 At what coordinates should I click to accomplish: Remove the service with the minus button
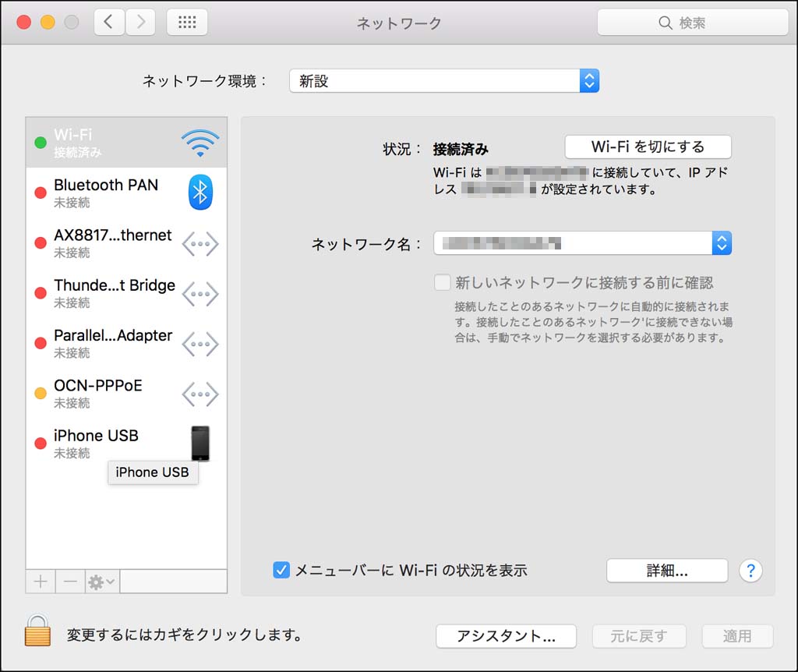tap(70, 582)
